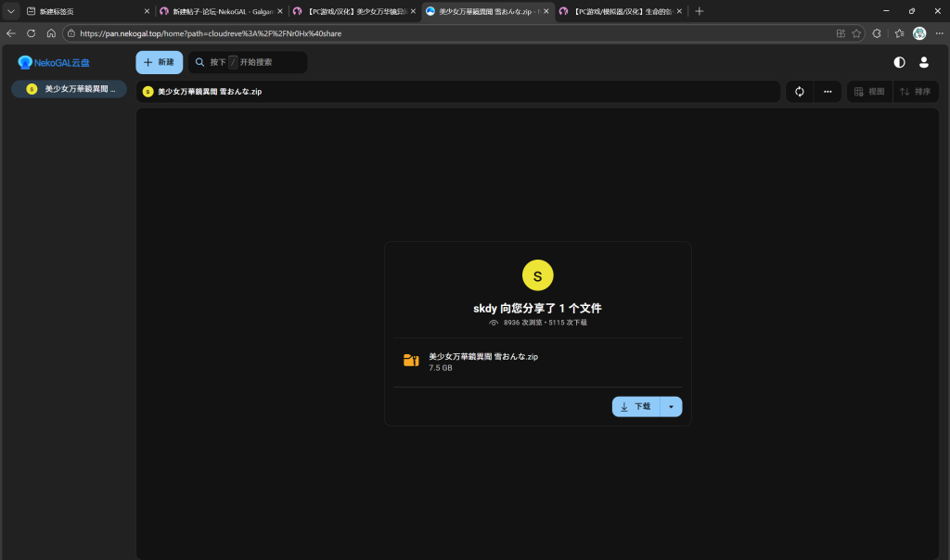Screen dimensions: 950x560
Task: Toggle the dark/light theme switch
Action: coord(899,62)
